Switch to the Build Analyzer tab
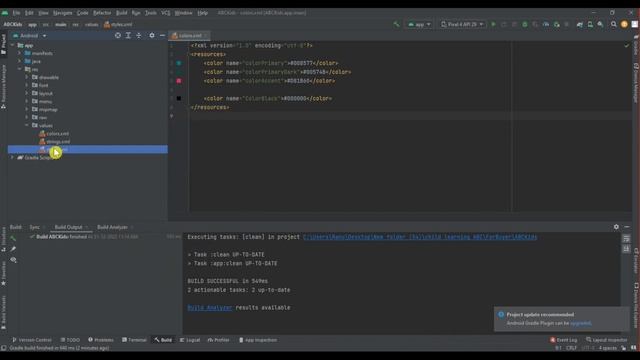Screen dimensions: 640x360 [x=112, y=227]
